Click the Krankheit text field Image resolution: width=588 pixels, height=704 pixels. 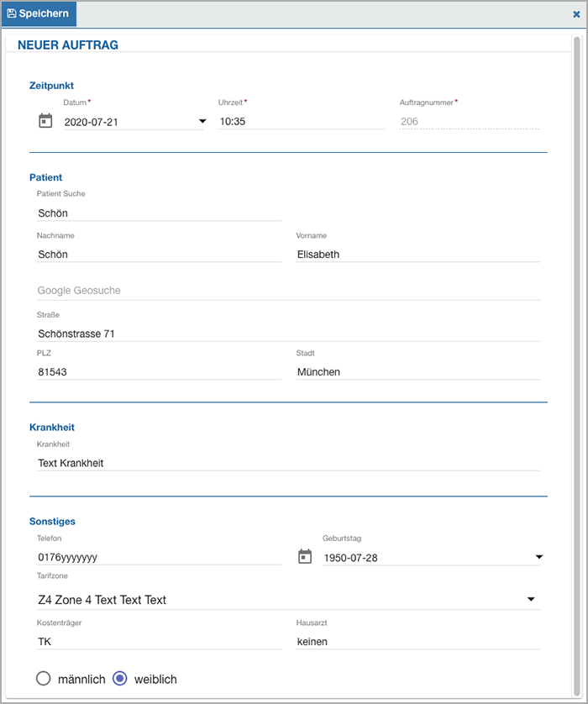pos(288,463)
